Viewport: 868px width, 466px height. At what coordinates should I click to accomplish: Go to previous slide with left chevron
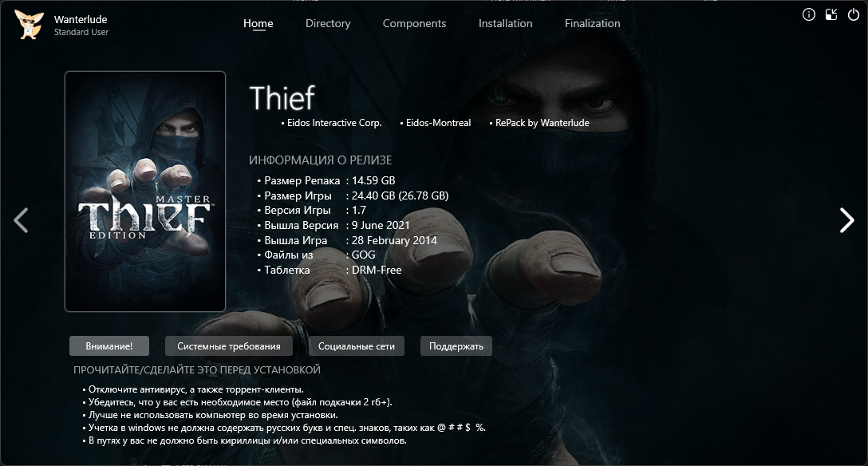point(21,220)
